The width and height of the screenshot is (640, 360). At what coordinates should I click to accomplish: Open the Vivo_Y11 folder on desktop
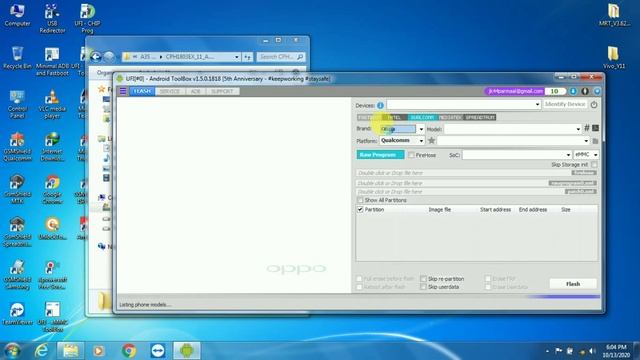(x=613, y=58)
